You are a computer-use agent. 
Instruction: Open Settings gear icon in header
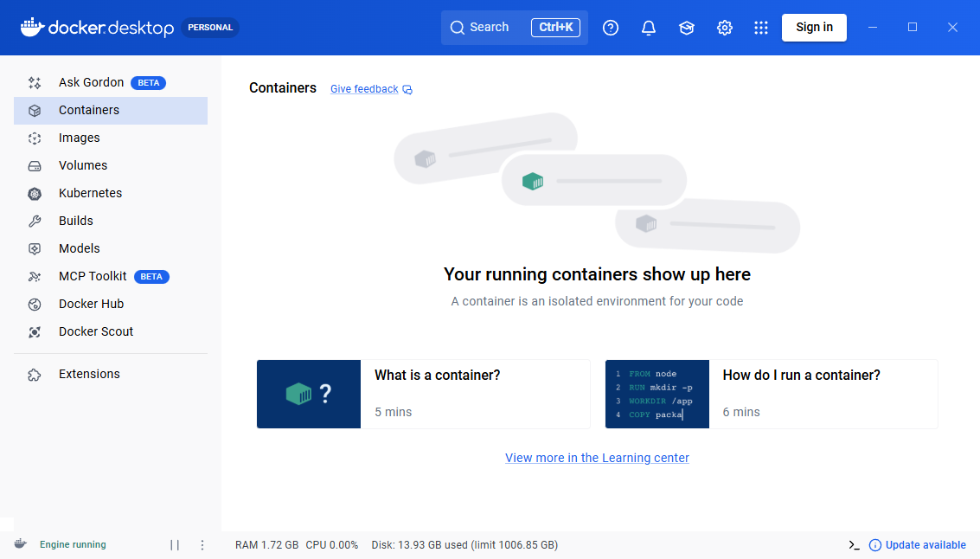725,28
